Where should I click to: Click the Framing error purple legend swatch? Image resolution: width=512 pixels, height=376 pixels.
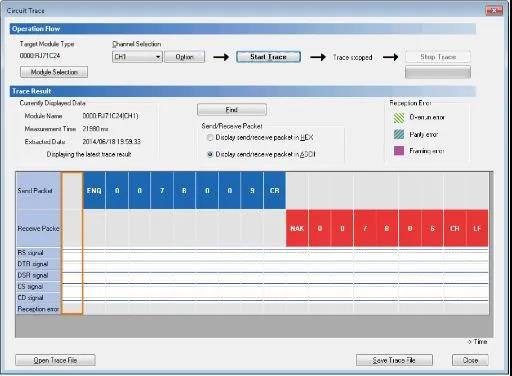399,151
